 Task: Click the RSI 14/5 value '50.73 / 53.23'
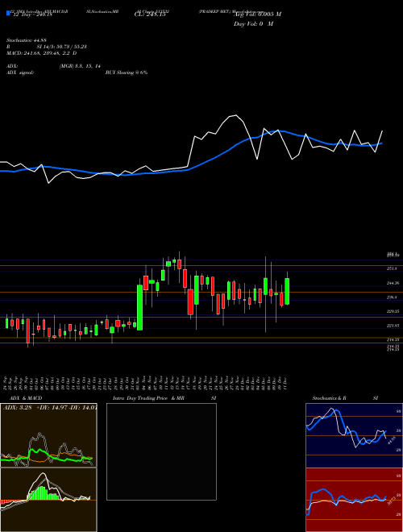click(70, 47)
